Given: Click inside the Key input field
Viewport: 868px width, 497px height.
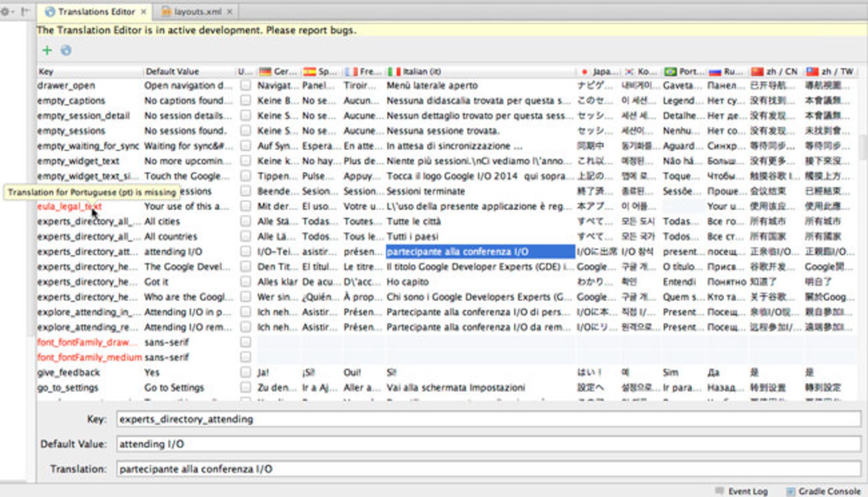Looking at the screenshot, I should click(488, 419).
